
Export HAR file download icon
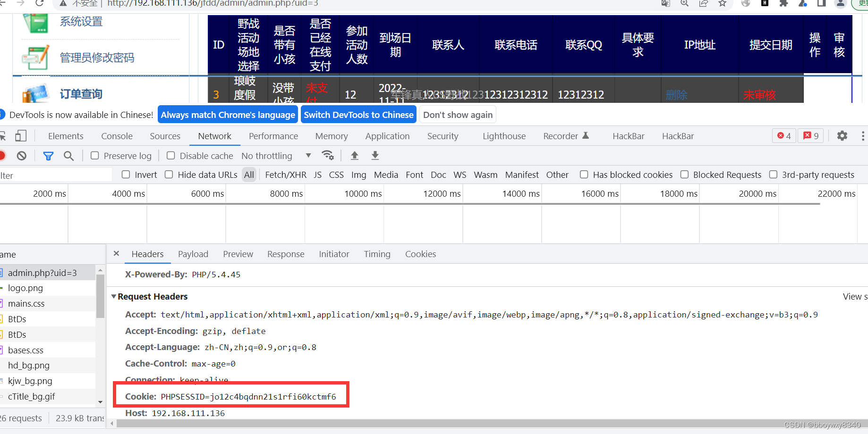point(375,155)
